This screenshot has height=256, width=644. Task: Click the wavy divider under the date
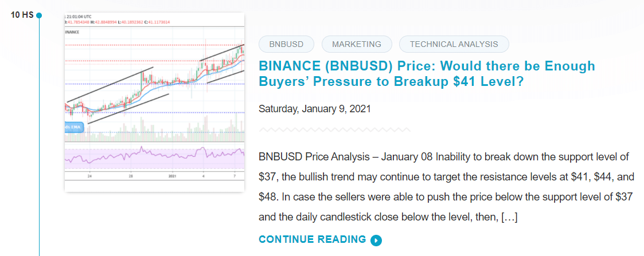tap(335, 130)
